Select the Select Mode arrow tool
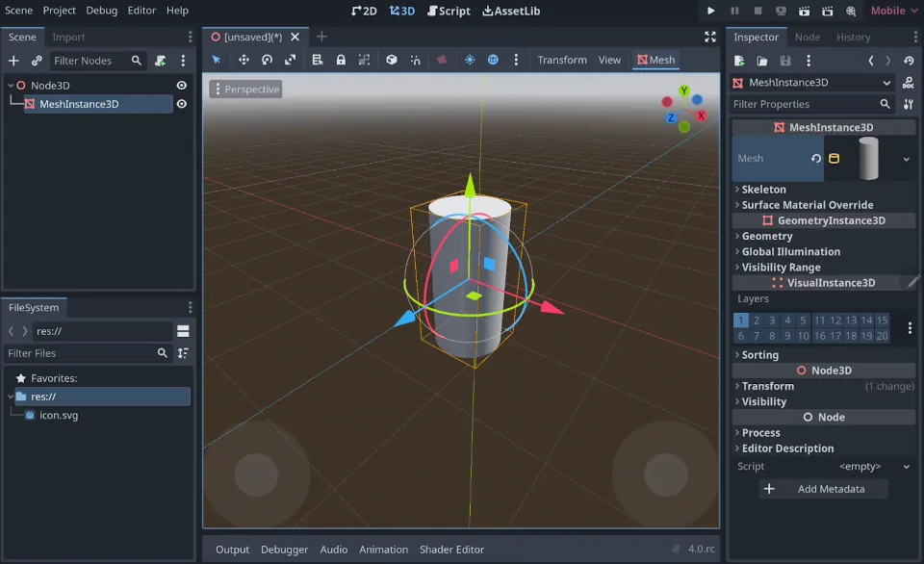 pyautogui.click(x=216, y=59)
